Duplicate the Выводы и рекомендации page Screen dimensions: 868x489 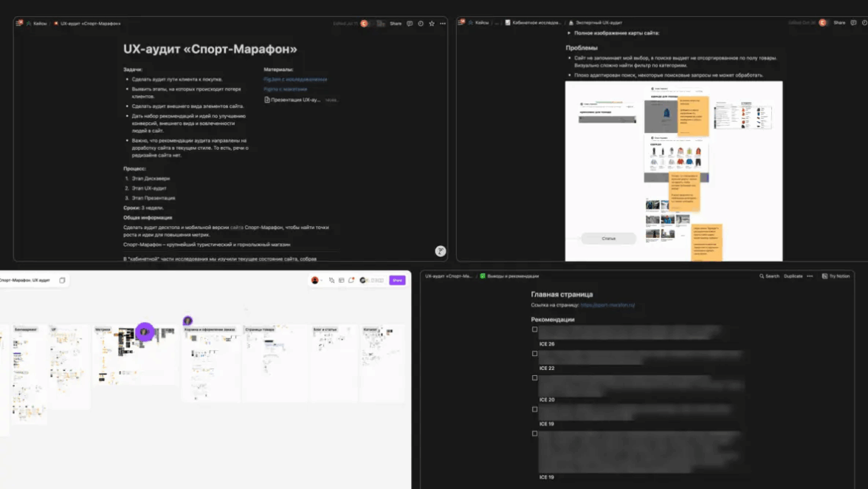(793, 276)
